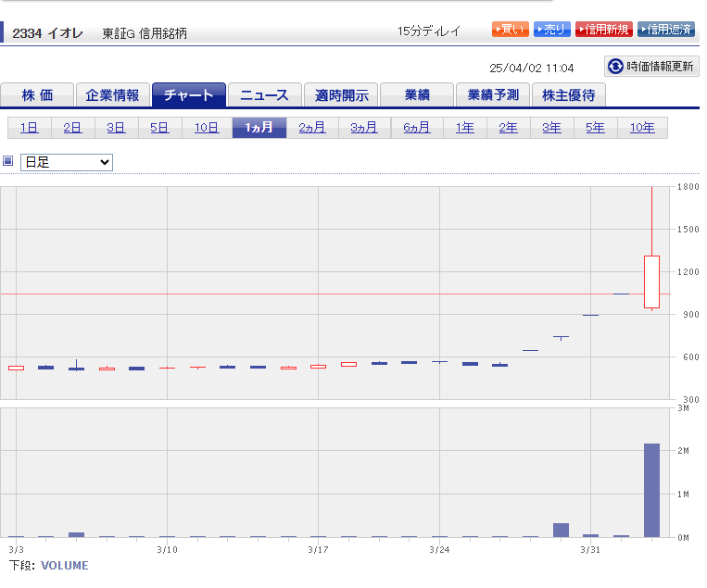
Task: Click the 3/10 date label on the axis
Action: pyautogui.click(x=167, y=550)
